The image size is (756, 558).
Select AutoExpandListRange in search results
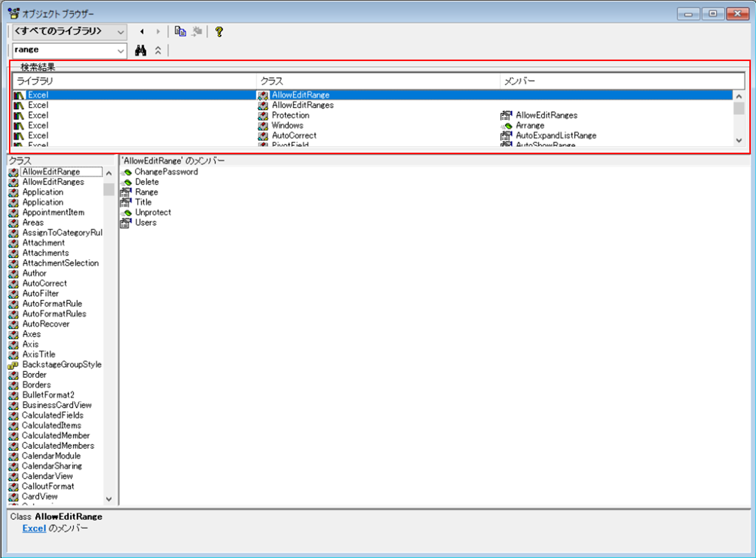pos(556,136)
